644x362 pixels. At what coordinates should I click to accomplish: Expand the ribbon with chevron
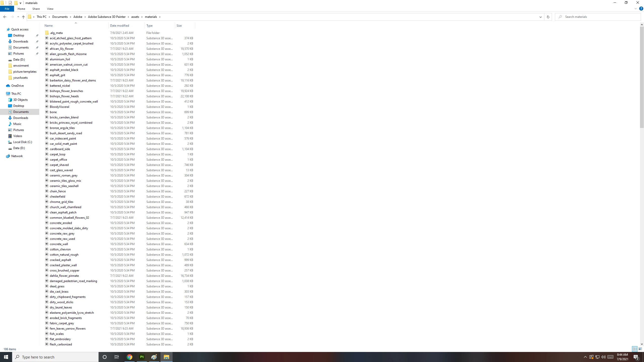635,9
